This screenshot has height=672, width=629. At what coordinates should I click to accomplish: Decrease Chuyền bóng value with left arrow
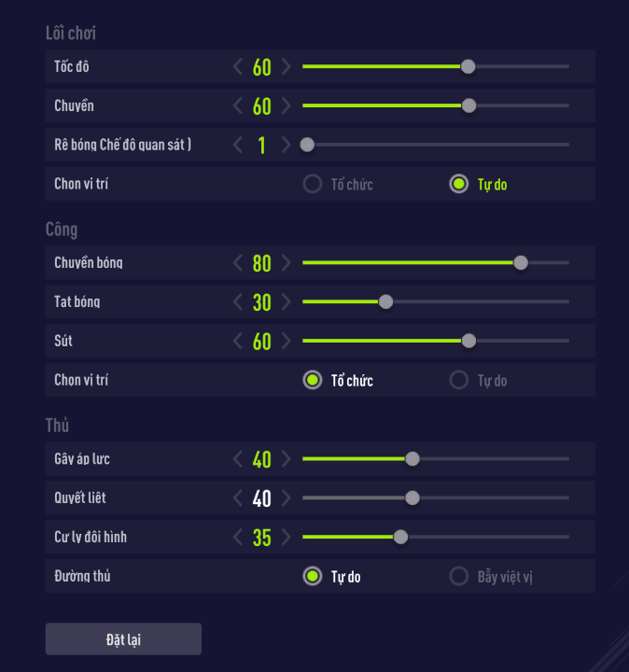(x=238, y=263)
